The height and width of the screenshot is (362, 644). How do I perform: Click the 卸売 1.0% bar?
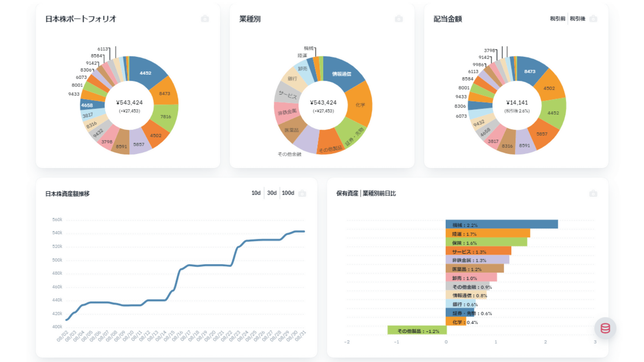[x=471, y=278]
